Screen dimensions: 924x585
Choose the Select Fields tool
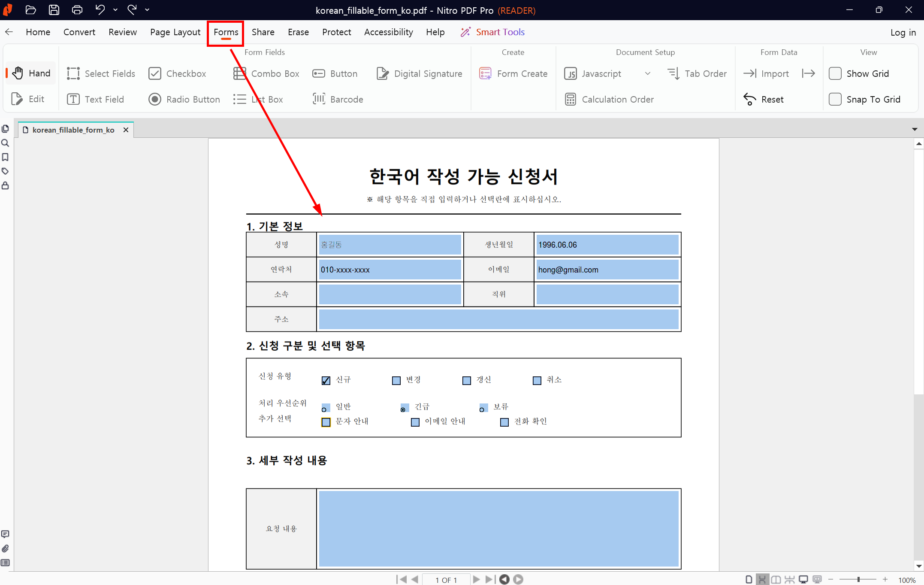coord(101,74)
